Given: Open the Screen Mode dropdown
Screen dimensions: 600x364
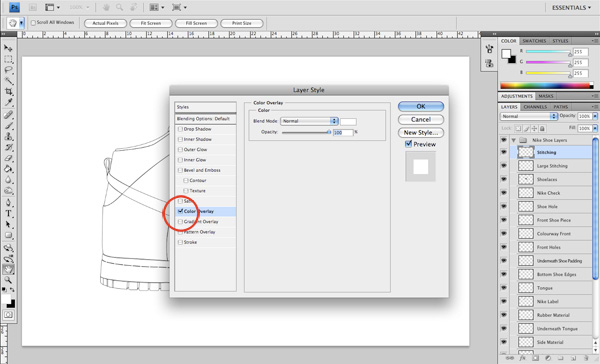Looking at the screenshot, I should point(179,7).
